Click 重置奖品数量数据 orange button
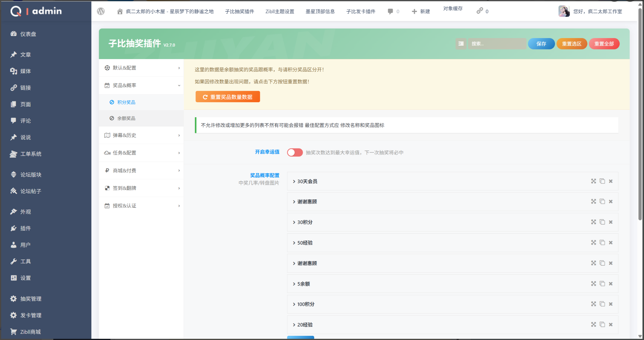The height and width of the screenshot is (340, 644). coord(228,97)
